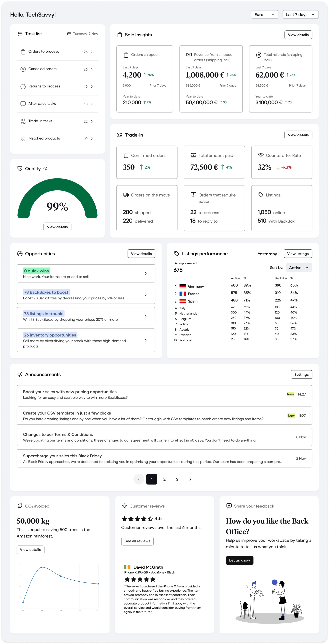Open the Euro currency dropdown
The width and height of the screenshot is (329, 644).
(x=265, y=14)
